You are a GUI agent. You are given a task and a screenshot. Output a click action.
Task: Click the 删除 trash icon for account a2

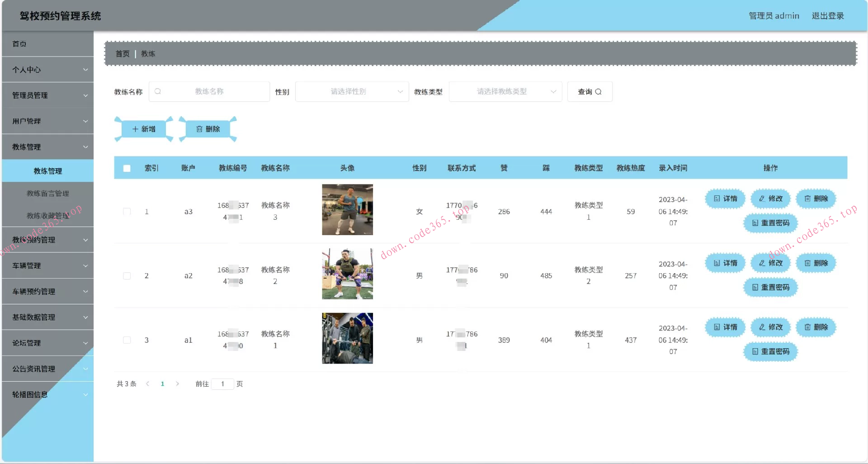tap(807, 263)
